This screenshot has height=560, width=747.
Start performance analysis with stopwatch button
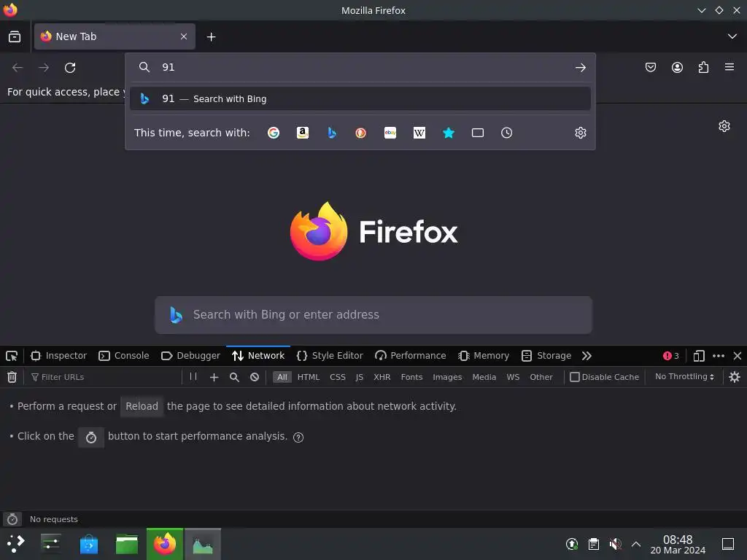click(91, 437)
